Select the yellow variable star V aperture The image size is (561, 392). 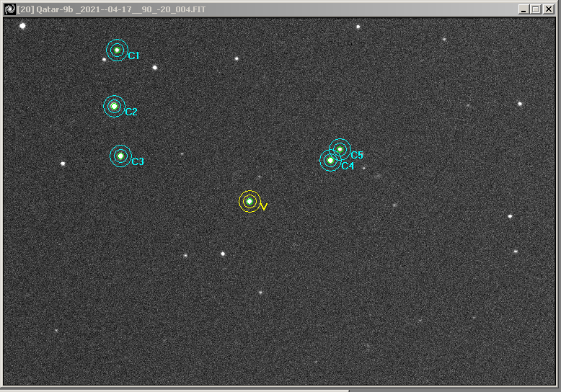pos(249,201)
